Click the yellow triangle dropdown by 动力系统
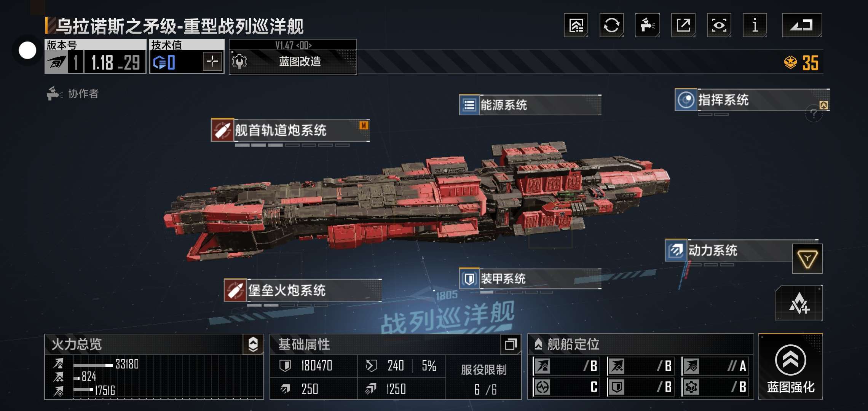The image size is (868, 411). coord(807,259)
